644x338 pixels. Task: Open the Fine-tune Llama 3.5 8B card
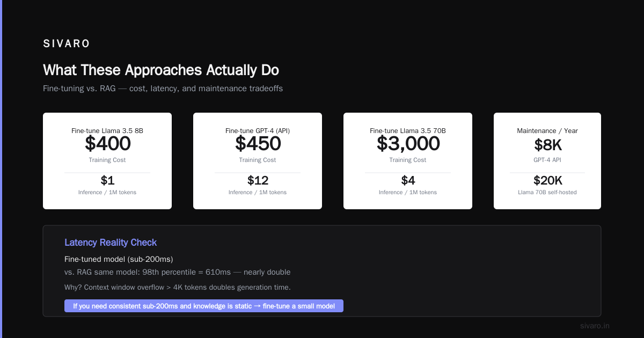(x=107, y=161)
